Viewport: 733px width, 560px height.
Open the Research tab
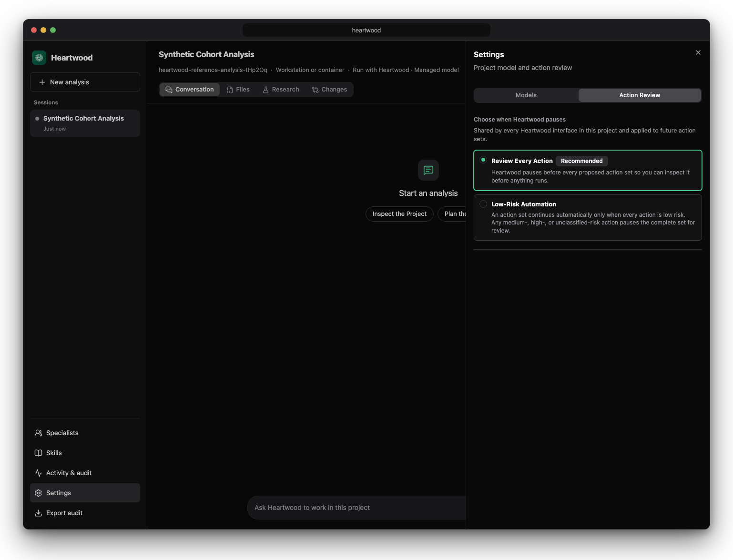tap(281, 90)
